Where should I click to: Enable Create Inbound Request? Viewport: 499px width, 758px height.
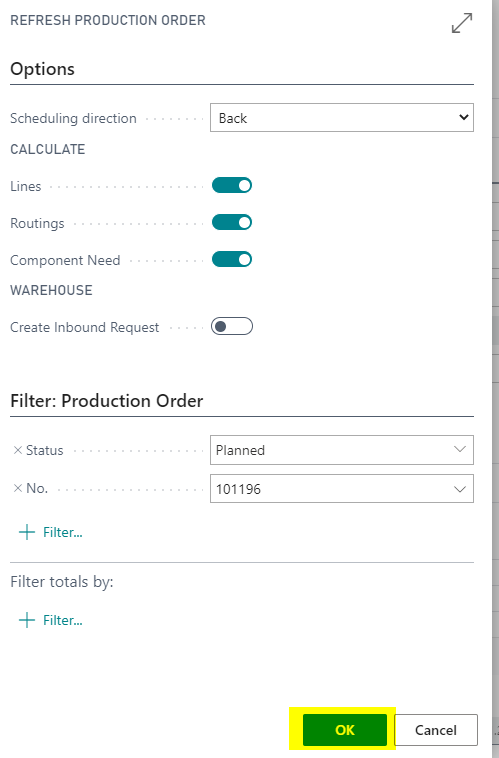[x=232, y=326]
